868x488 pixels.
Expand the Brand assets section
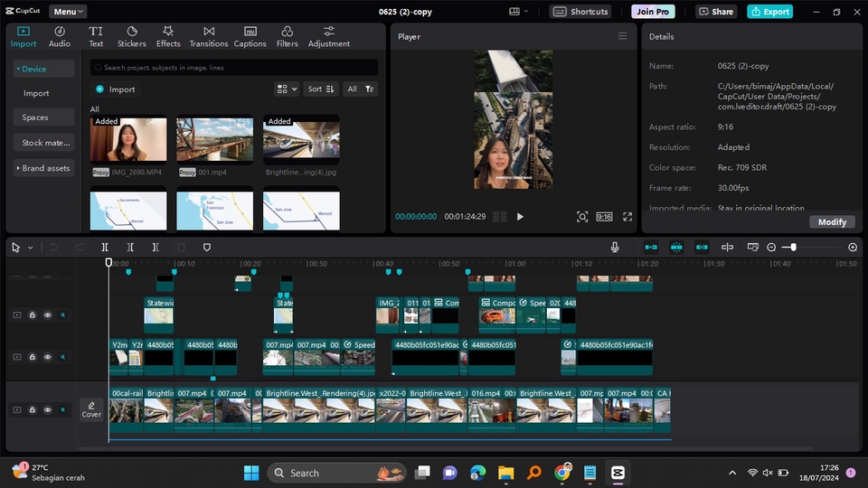44,168
